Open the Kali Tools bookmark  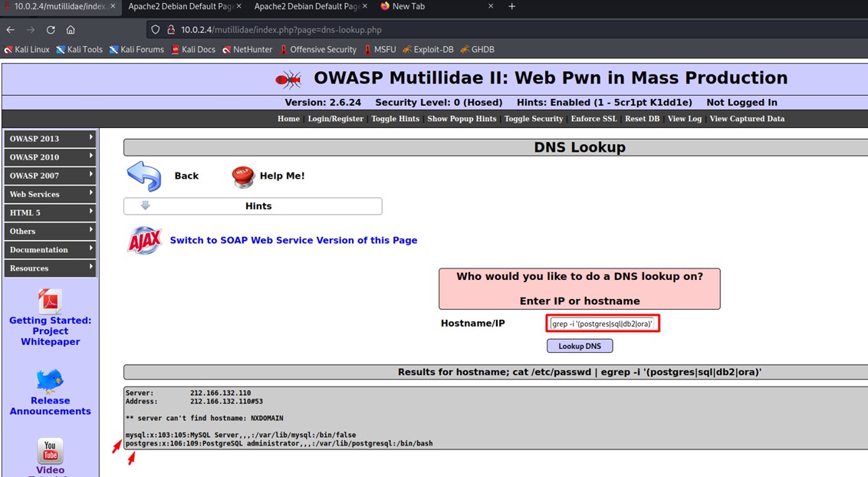click(x=79, y=50)
